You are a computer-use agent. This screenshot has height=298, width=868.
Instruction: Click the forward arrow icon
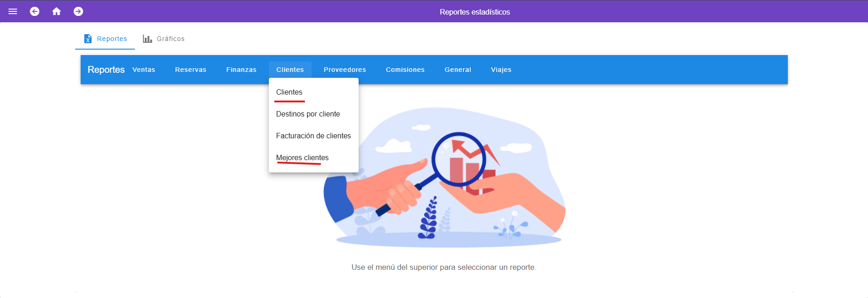point(78,11)
